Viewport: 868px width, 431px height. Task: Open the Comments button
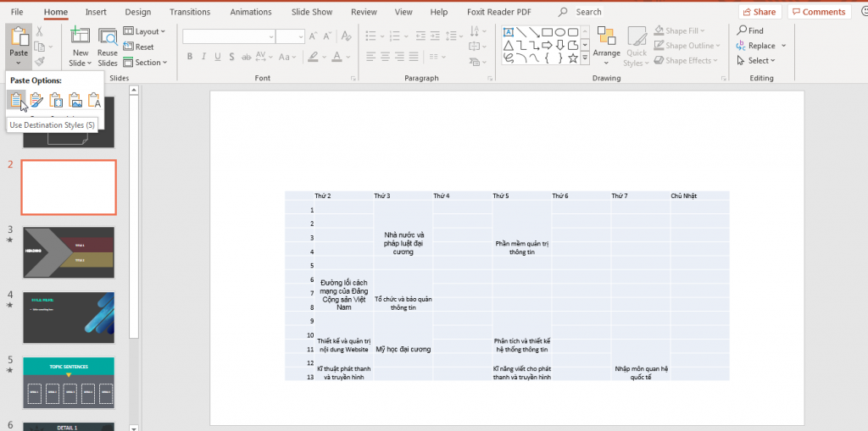819,12
